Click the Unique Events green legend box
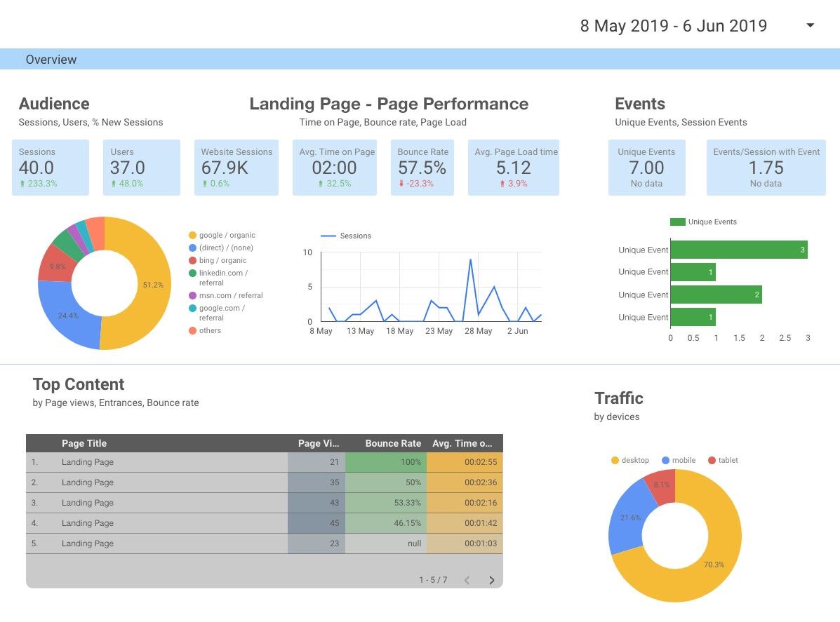This screenshot has height=622, width=840. (677, 222)
